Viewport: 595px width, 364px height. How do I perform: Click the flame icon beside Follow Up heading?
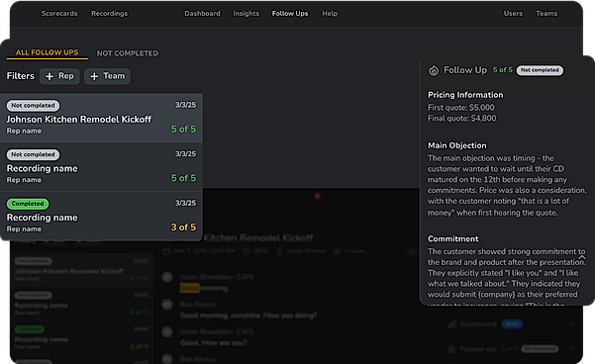coord(434,70)
